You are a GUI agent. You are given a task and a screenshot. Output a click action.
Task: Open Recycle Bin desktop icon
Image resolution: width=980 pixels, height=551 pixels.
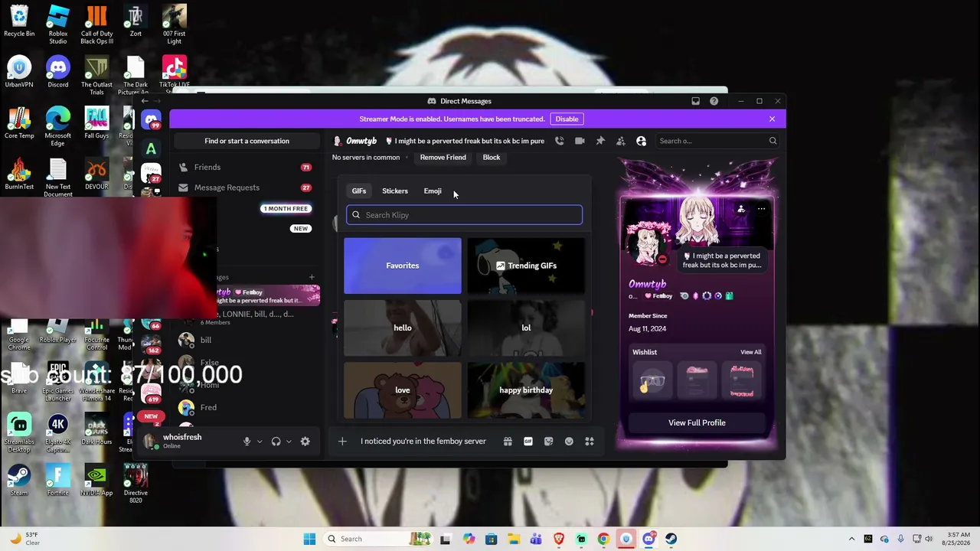tap(19, 21)
